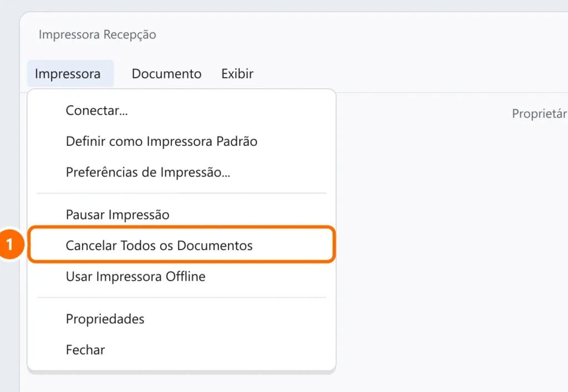Choose Conectar... from the menu
The height and width of the screenshot is (392, 568).
pos(181,110)
